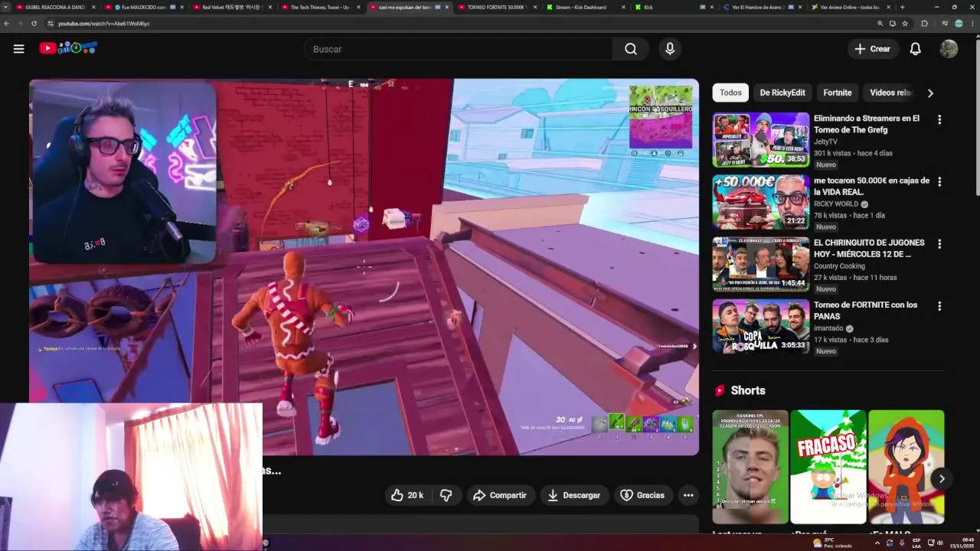
Task: Visit the imantado channel name
Action: (x=828, y=328)
